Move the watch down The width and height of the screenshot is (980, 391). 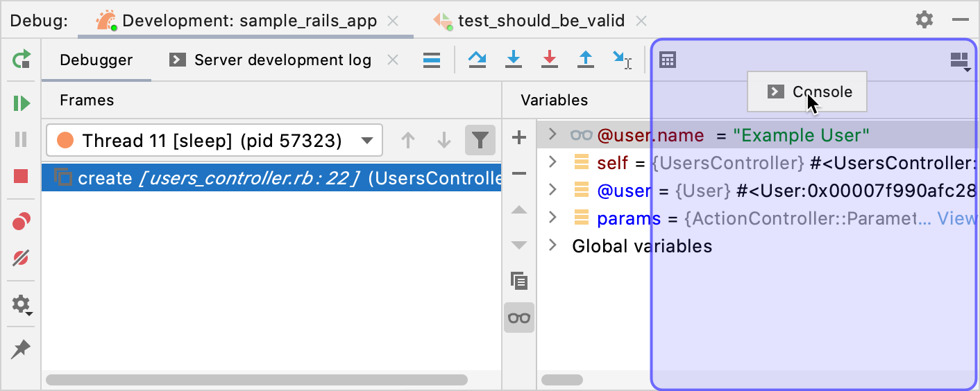(519, 245)
